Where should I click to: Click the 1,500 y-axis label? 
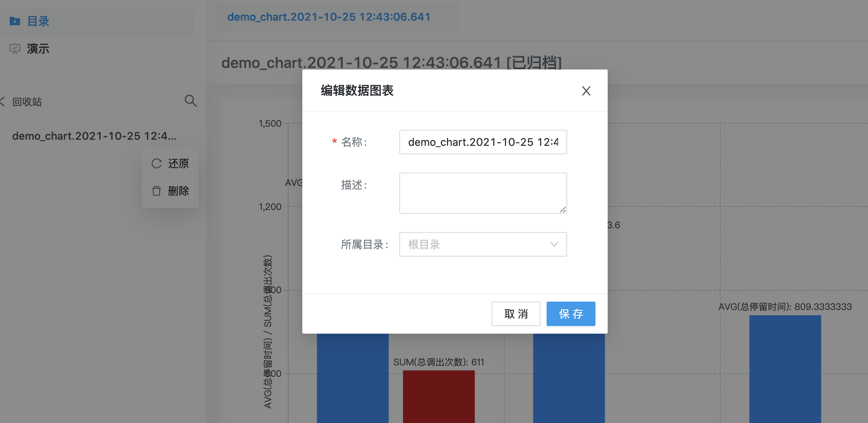[270, 123]
